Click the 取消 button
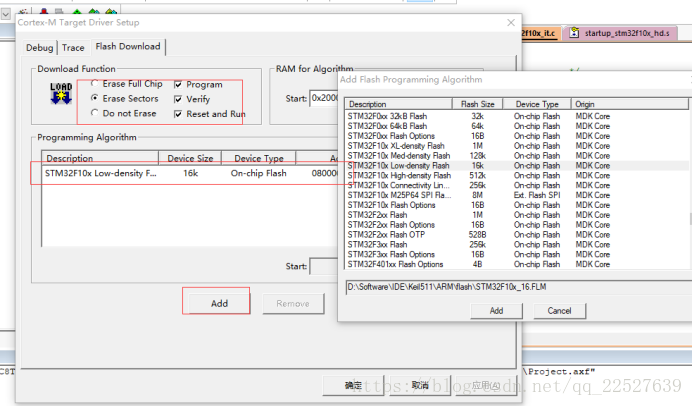The image size is (693, 406). click(x=420, y=385)
